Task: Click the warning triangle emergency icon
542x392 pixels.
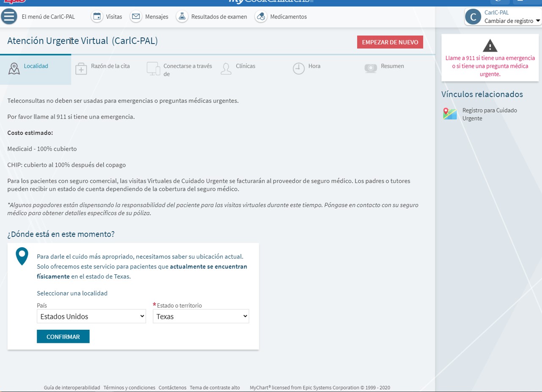Action: pyautogui.click(x=490, y=46)
